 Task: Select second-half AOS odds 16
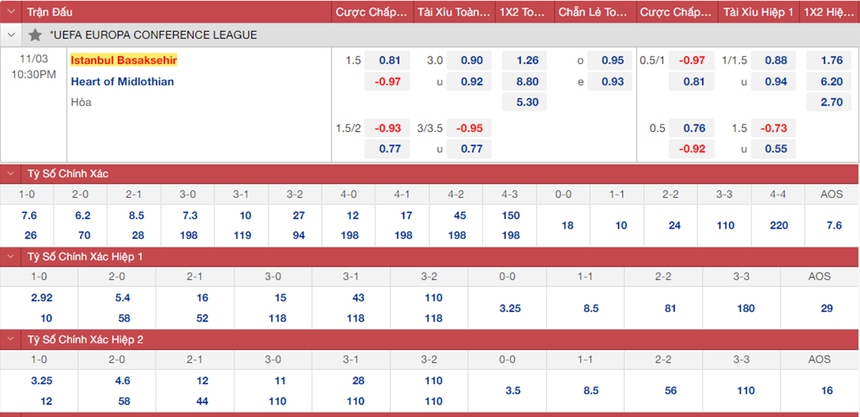[x=827, y=391]
